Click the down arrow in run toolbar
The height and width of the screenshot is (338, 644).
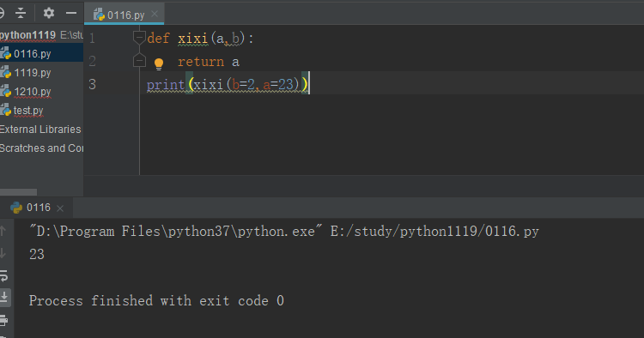tap(3, 254)
